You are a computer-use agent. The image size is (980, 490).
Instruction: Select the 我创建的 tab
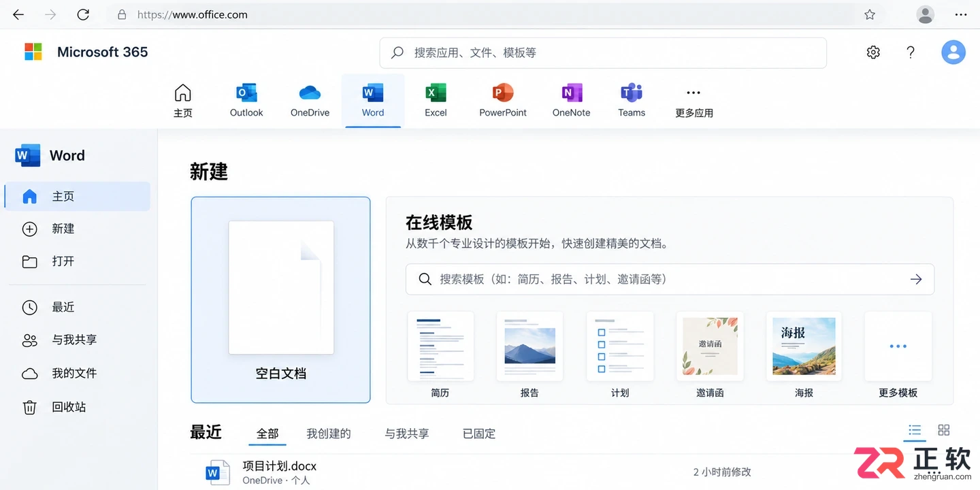coord(329,434)
